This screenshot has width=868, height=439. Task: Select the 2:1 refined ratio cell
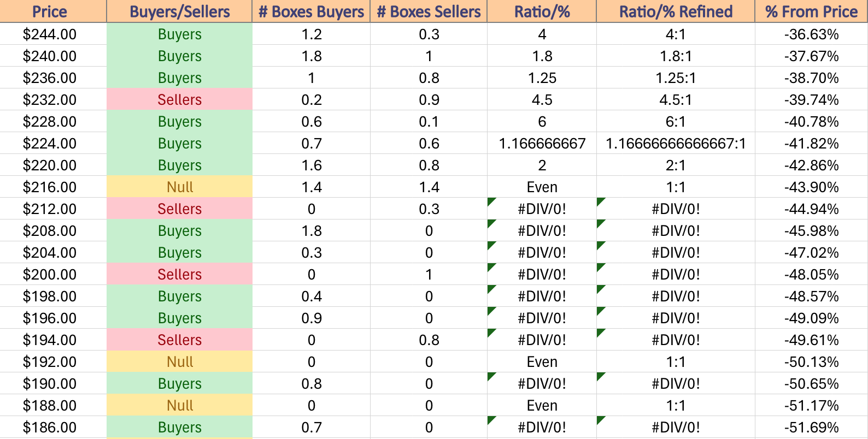point(676,165)
